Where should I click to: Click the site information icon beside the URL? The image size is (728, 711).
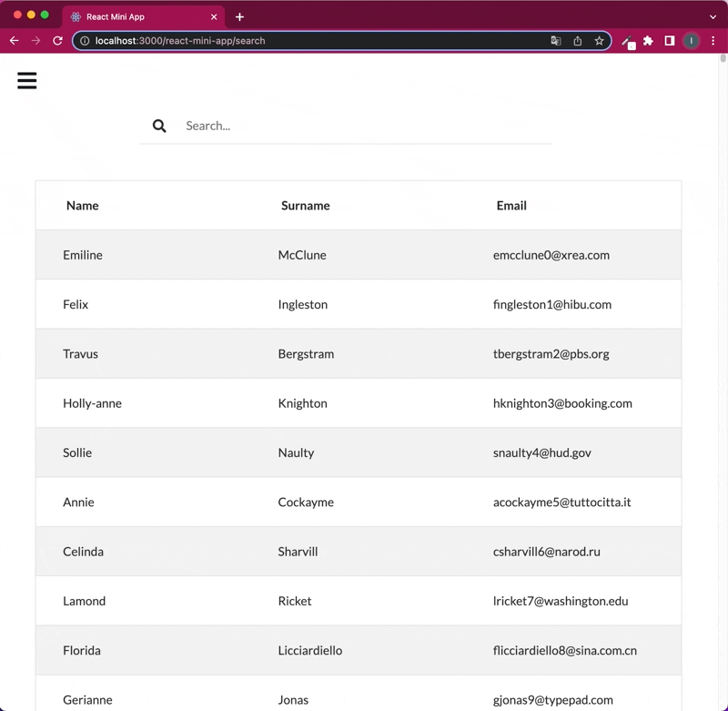[83, 41]
